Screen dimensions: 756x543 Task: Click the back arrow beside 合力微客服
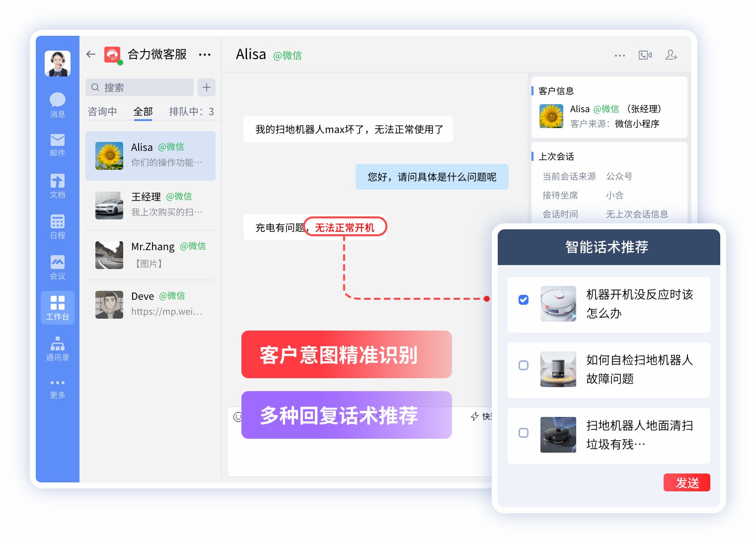pyautogui.click(x=91, y=54)
